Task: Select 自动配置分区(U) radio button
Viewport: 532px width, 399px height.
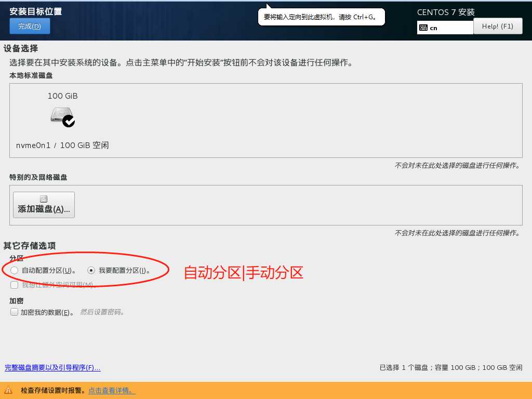Action: point(14,270)
